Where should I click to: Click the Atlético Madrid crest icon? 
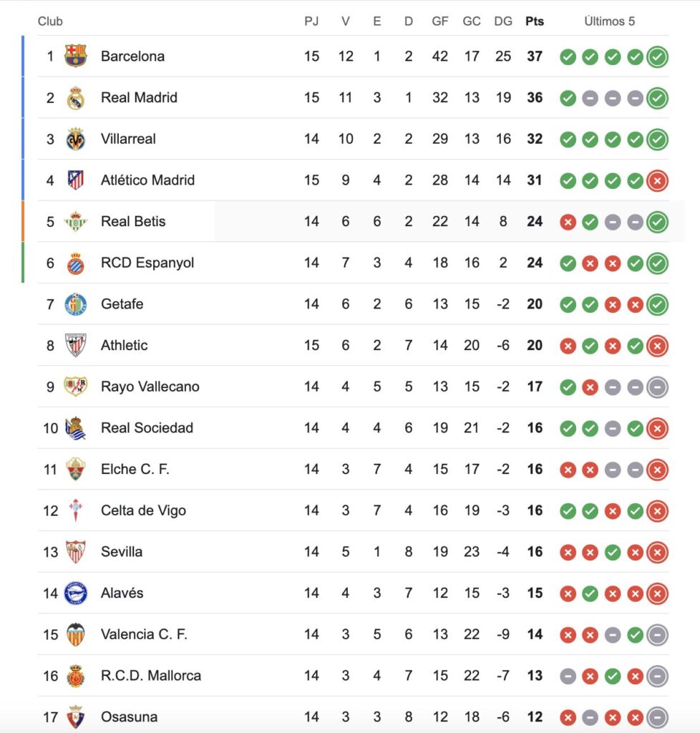[x=75, y=180]
